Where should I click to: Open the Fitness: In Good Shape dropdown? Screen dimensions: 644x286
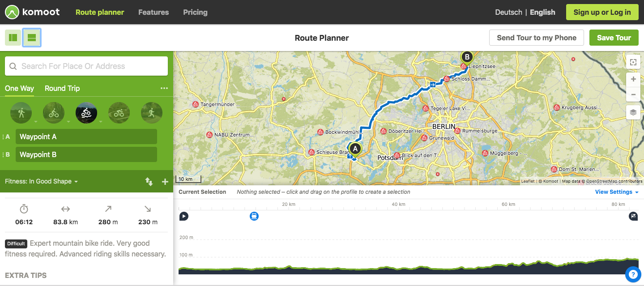click(x=41, y=181)
